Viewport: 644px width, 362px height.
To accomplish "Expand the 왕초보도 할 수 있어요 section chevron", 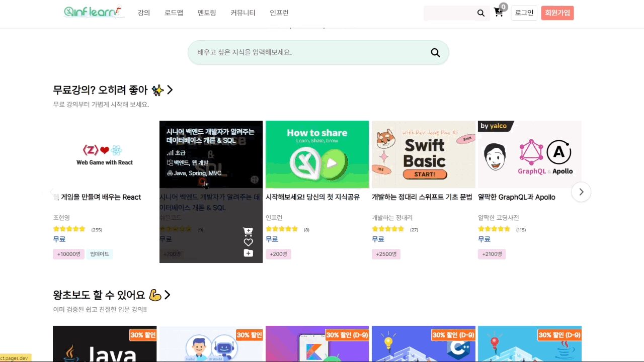I will [168, 295].
